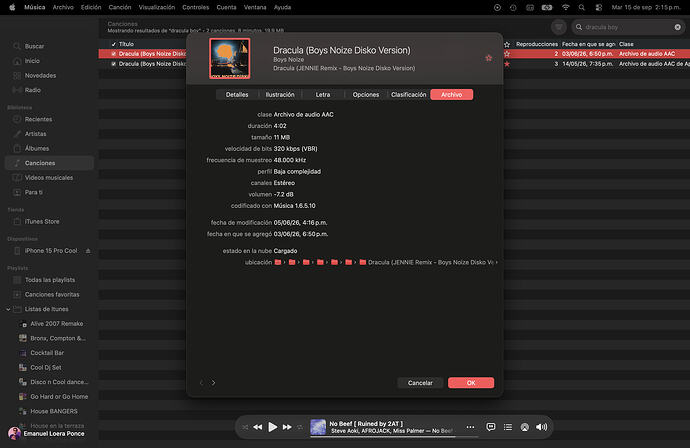
Task: Open the Todas las playlists item
Action: click(x=49, y=280)
